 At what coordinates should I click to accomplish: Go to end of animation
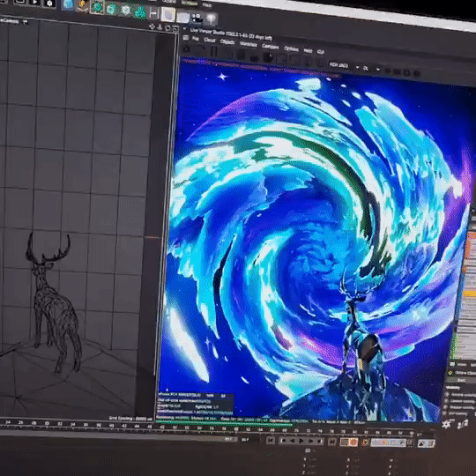(332, 442)
